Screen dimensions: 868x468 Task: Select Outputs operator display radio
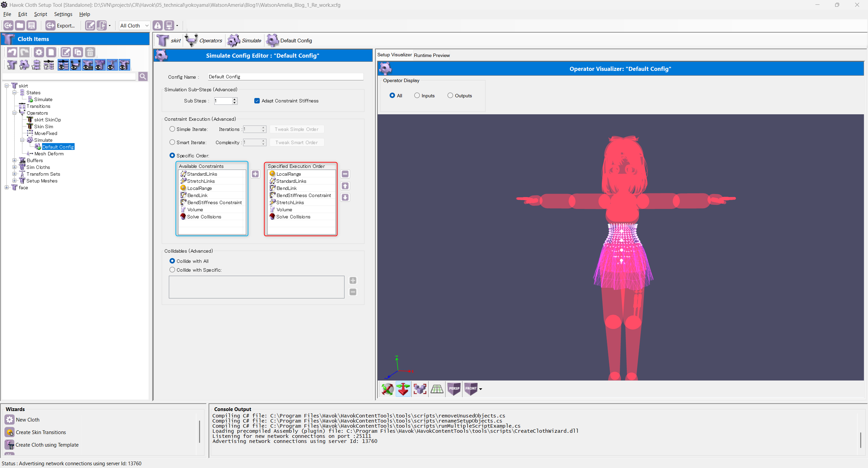(x=450, y=95)
